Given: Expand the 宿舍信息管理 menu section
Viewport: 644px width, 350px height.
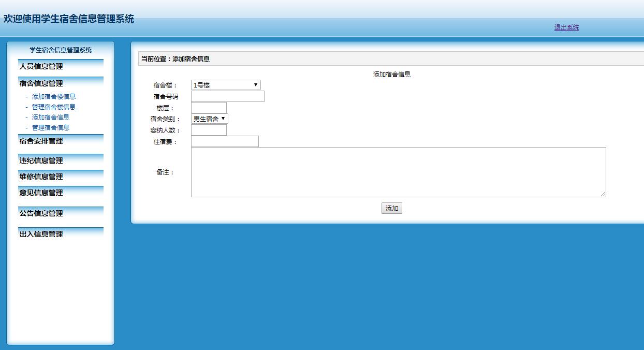Looking at the screenshot, I should coord(40,83).
